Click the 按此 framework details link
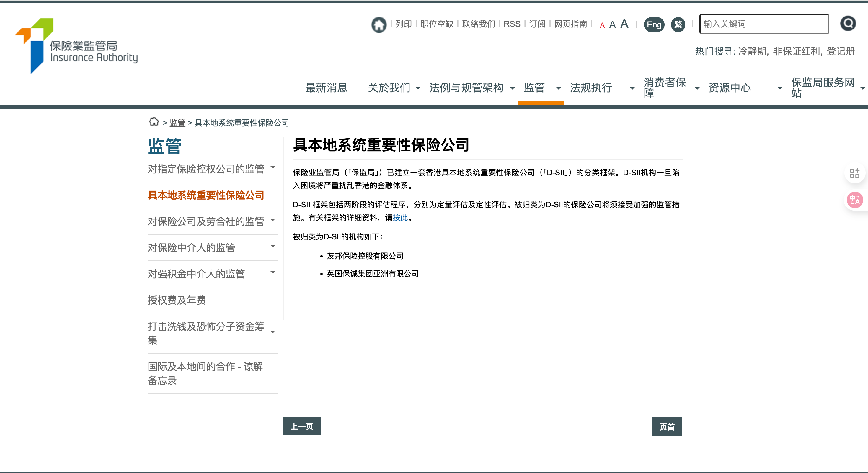Viewport: 868px width, 473px height. coord(400,218)
